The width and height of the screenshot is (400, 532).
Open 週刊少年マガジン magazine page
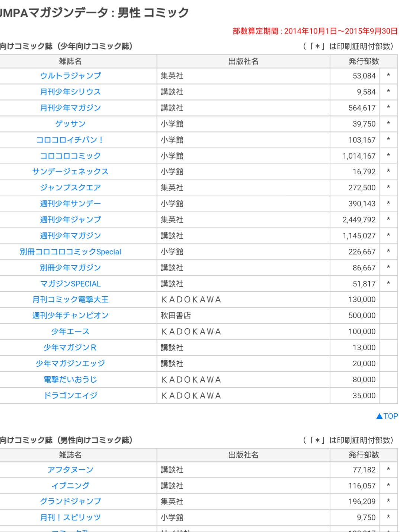70,235
